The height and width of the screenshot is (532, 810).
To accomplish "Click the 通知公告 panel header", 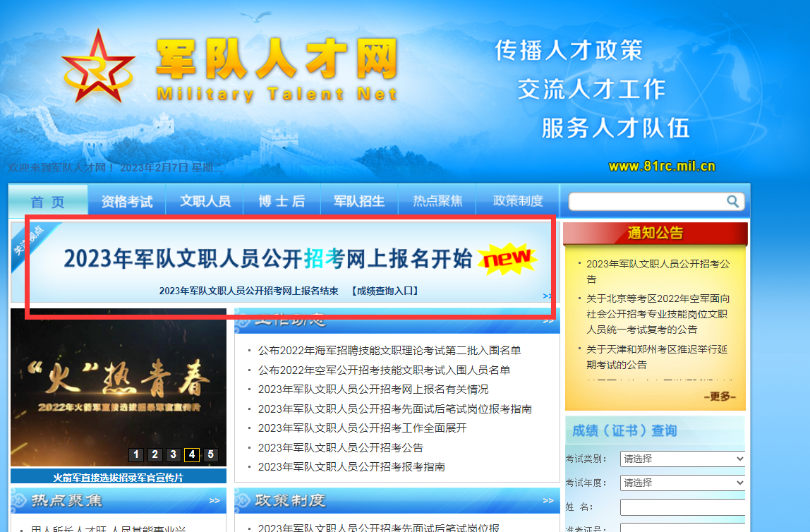I will click(x=655, y=234).
